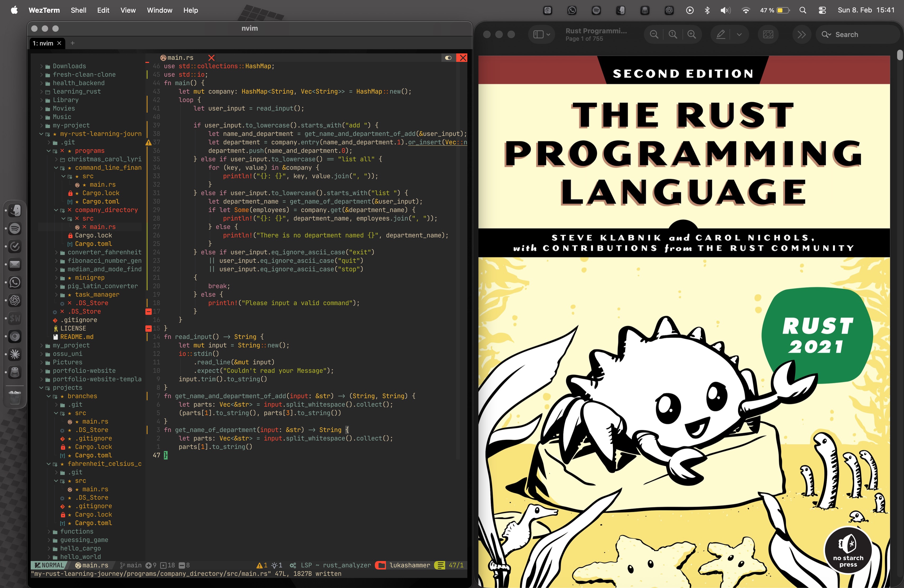
Task: Open ChatGPT from the Dock
Action: click(x=15, y=300)
